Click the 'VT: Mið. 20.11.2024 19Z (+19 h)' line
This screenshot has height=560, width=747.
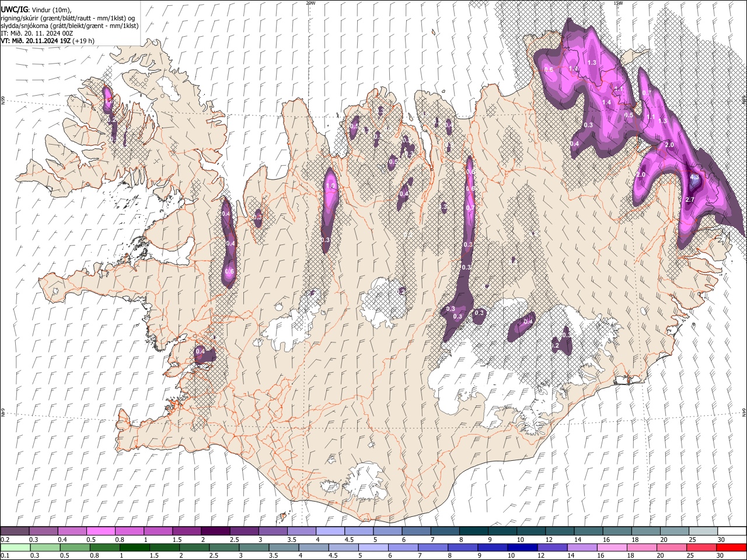click(47, 41)
